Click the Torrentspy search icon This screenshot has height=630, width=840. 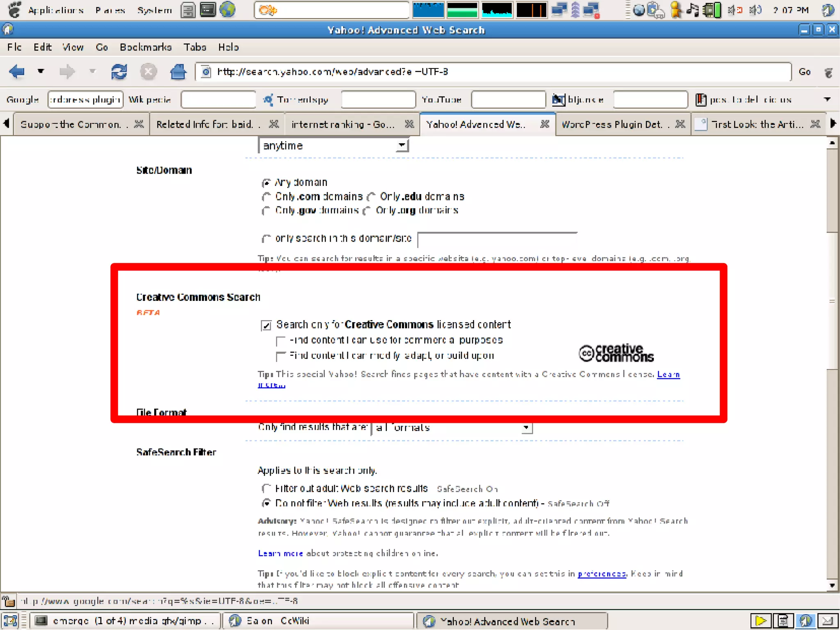pos(268,100)
